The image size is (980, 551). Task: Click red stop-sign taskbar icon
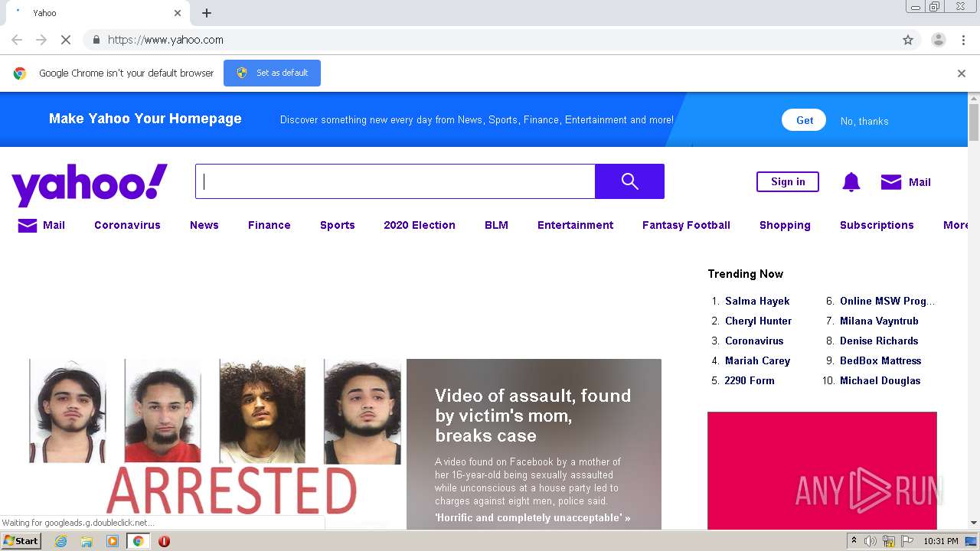(x=164, y=541)
